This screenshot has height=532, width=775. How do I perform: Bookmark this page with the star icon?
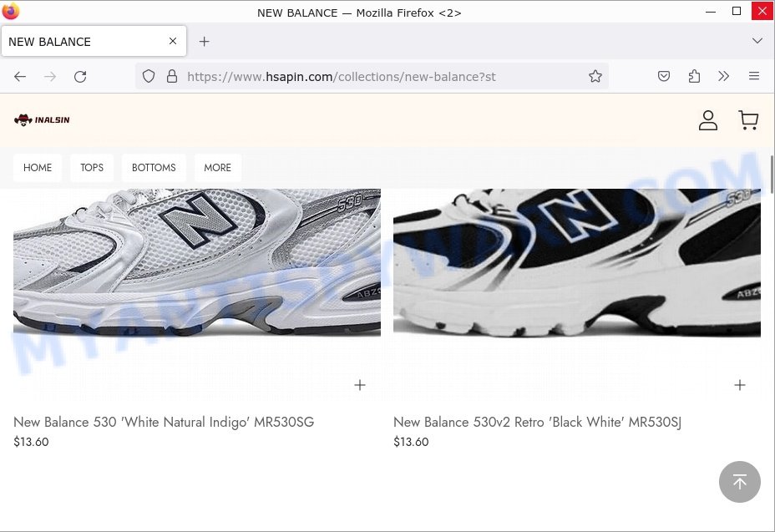595,76
